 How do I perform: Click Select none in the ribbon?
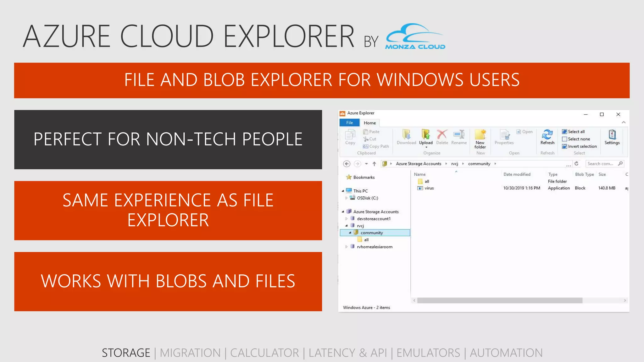tap(579, 139)
